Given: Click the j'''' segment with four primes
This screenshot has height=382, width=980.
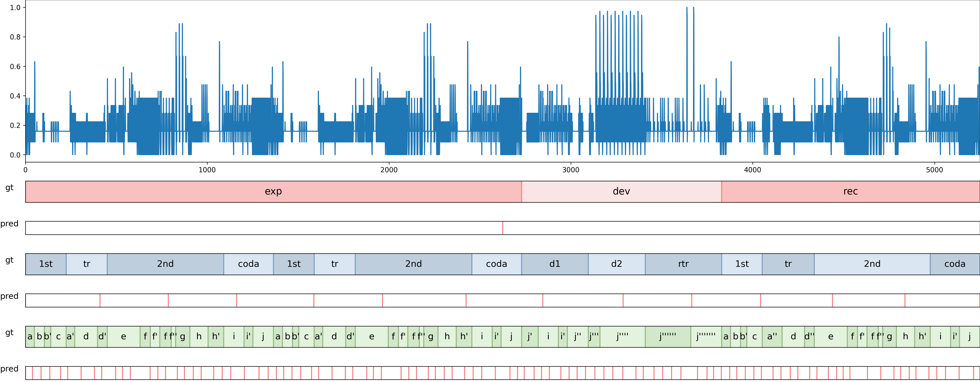Looking at the screenshot, I should pos(623,337).
